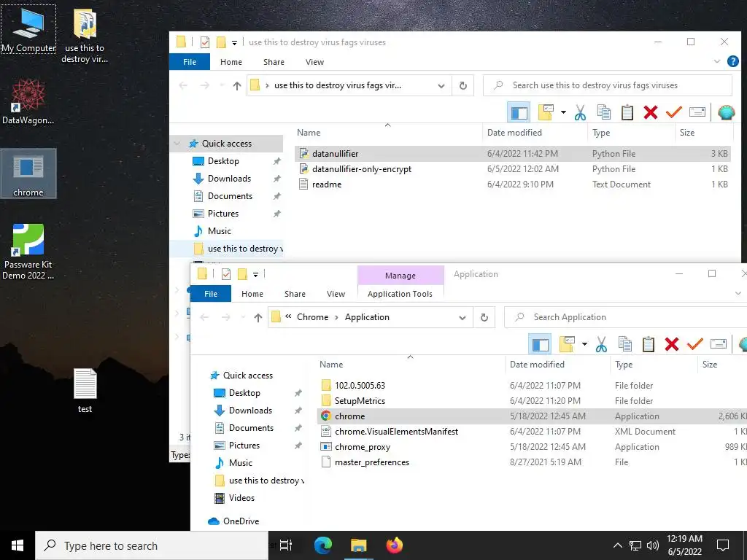Screen dimensions: 747x560
Task: Click red Delete X in top window
Action: pos(650,113)
